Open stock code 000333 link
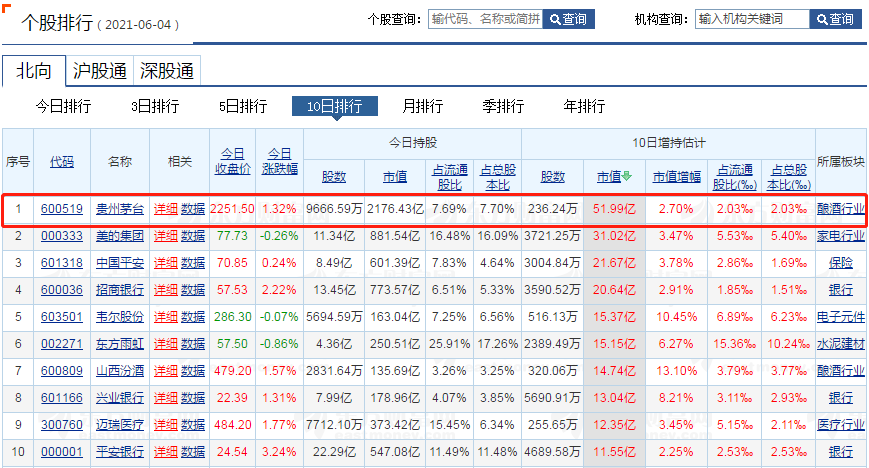 (x=62, y=236)
